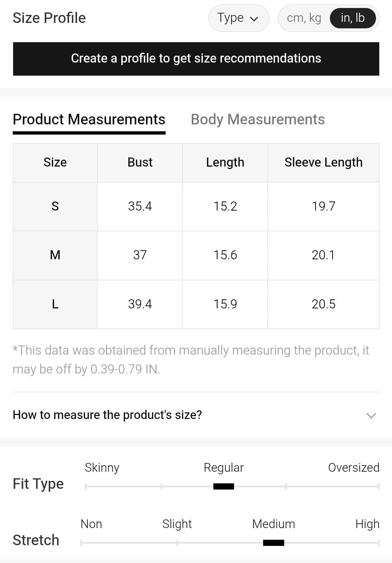Click the Length column header
This screenshot has width=392, height=563.
225,162
